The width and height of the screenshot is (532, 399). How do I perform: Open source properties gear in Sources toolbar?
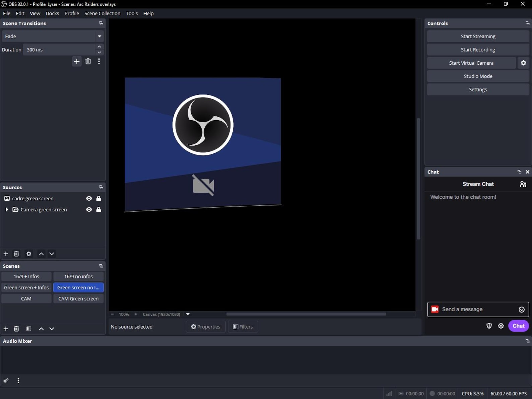coord(29,254)
